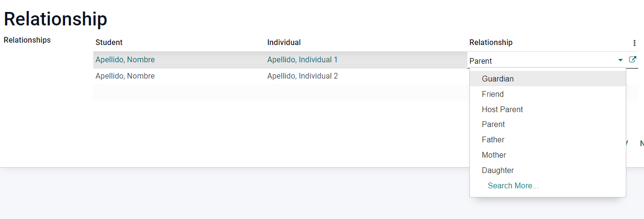Open the column options kebab menu
The height and width of the screenshot is (219, 644).
(x=634, y=43)
